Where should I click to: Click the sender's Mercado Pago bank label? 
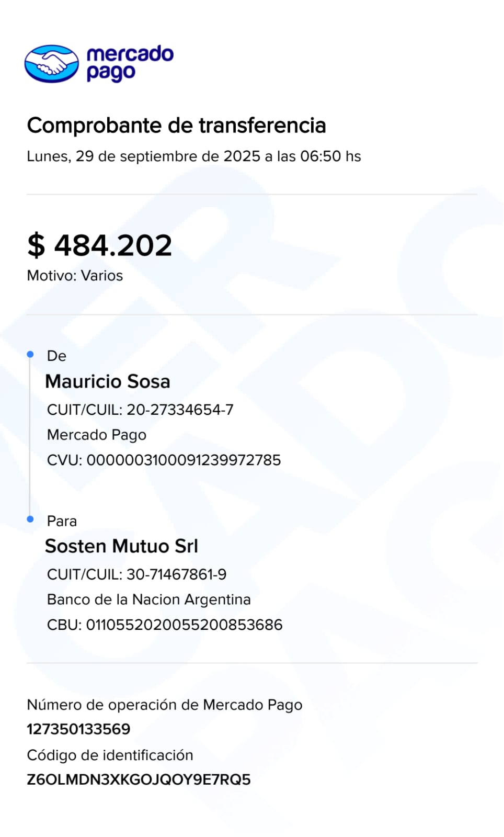pyautogui.click(x=97, y=435)
